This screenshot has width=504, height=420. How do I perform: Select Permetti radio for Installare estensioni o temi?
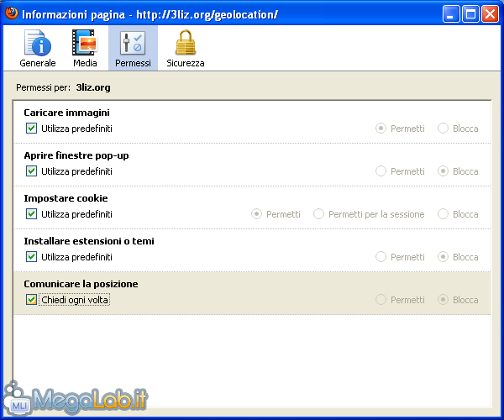[x=381, y=257]
